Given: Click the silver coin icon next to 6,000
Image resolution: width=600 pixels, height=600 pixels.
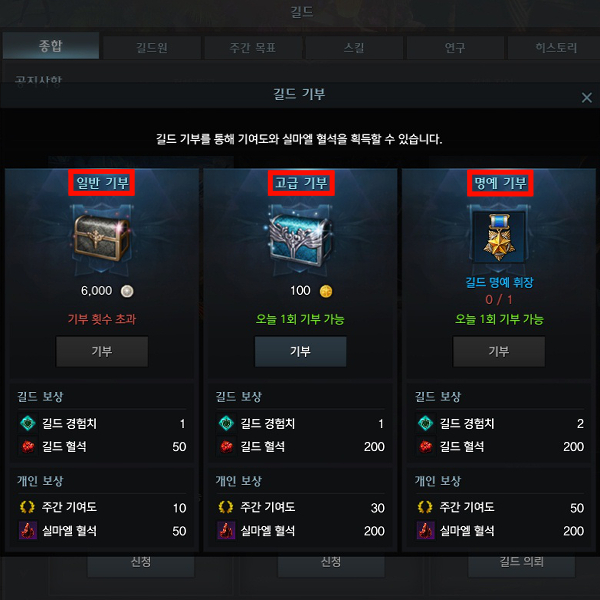Looking at the screenshot, I should coord(127,292).
